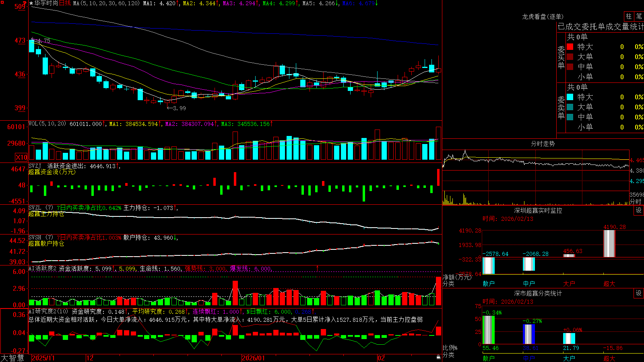The width and height of the screenshot is (644, 362).
Task: Click the cyan 特大 sell order color swatch
Action: tap(570, 97)
